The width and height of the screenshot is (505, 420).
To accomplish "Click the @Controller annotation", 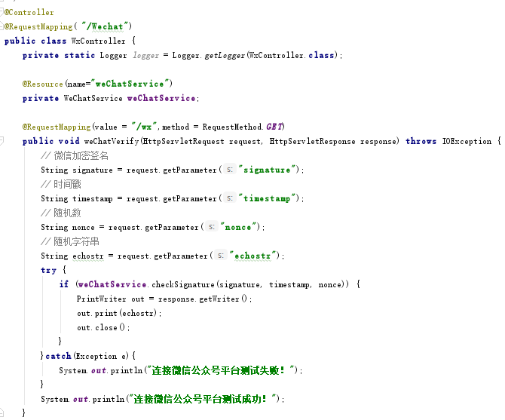I will point(30,13).
